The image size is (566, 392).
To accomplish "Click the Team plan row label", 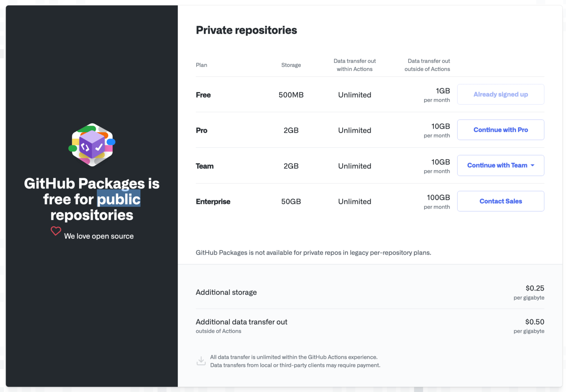I will point(205,166).
